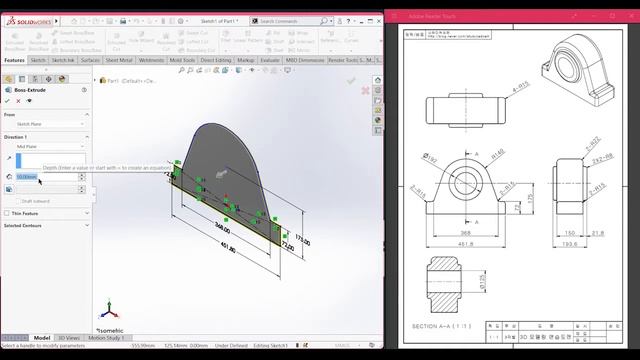Cancel via confirmation corner red X
The height and width of the screenshot is (360, 640).
tap(365, 90)
